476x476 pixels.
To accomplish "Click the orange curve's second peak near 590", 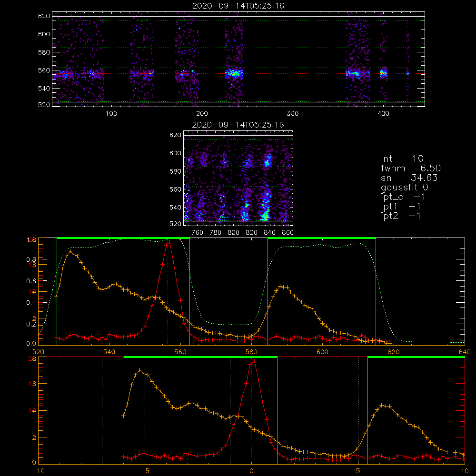I will pyautogui.click(x=281, y=286).
